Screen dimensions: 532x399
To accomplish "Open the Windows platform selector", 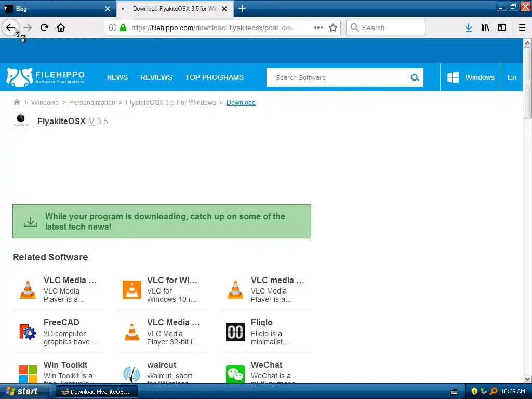I will [471, 78].
